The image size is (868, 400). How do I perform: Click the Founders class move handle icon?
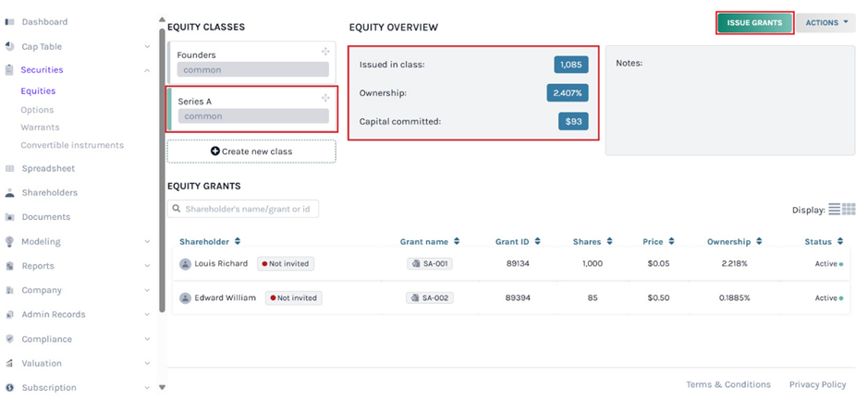coord(325,52)
